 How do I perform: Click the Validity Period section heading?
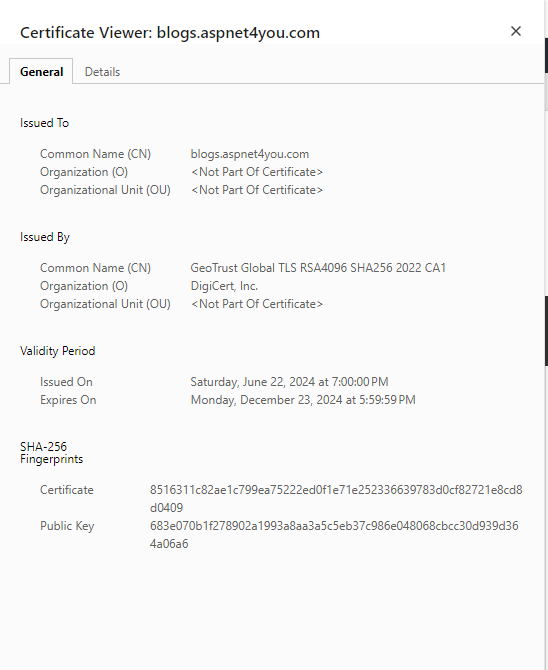click(x=58, y=351)
